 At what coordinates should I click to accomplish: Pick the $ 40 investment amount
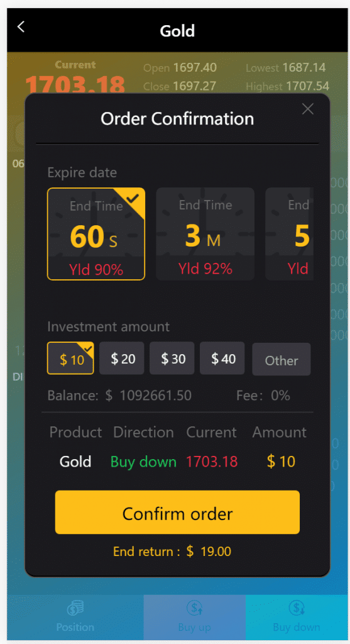click(x=222, y=358)
